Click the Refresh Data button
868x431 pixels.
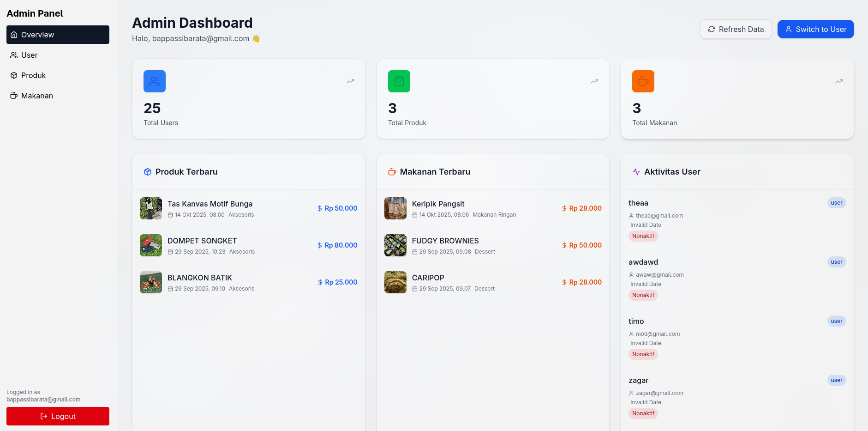click(736, 29)
